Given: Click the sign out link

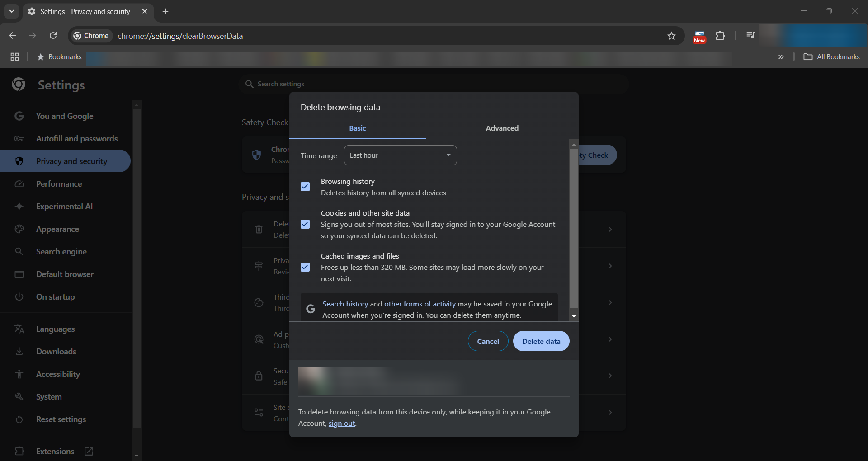Looking at the screenshot, I should [x=342, y=423].
